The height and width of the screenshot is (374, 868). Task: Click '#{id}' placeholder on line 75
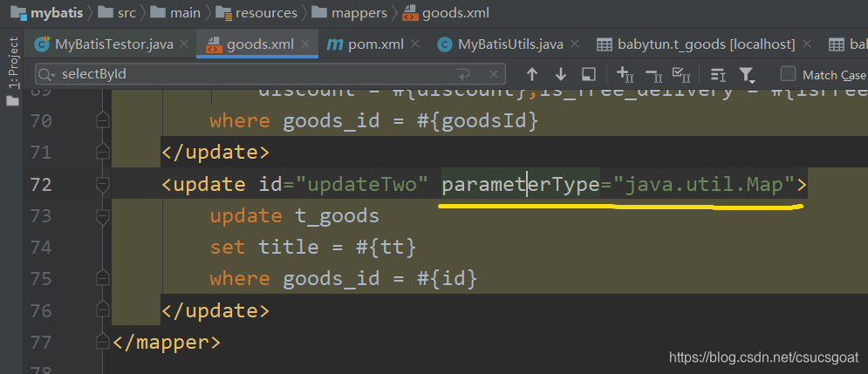pyautogui.click(x=447, y=279)
